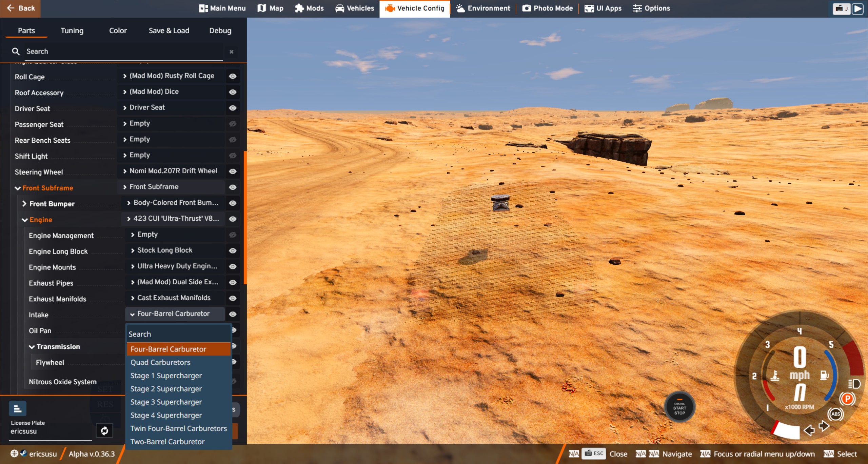Click the parts Search input field

coord(122,52)
